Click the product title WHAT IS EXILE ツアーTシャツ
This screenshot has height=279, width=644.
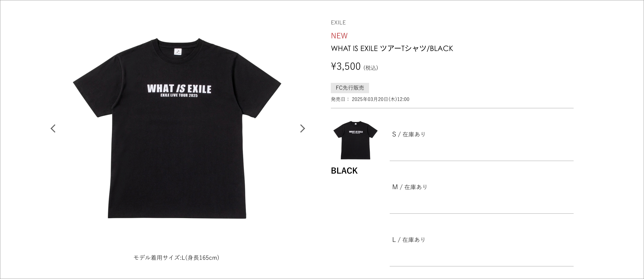[x=392, y=49]
